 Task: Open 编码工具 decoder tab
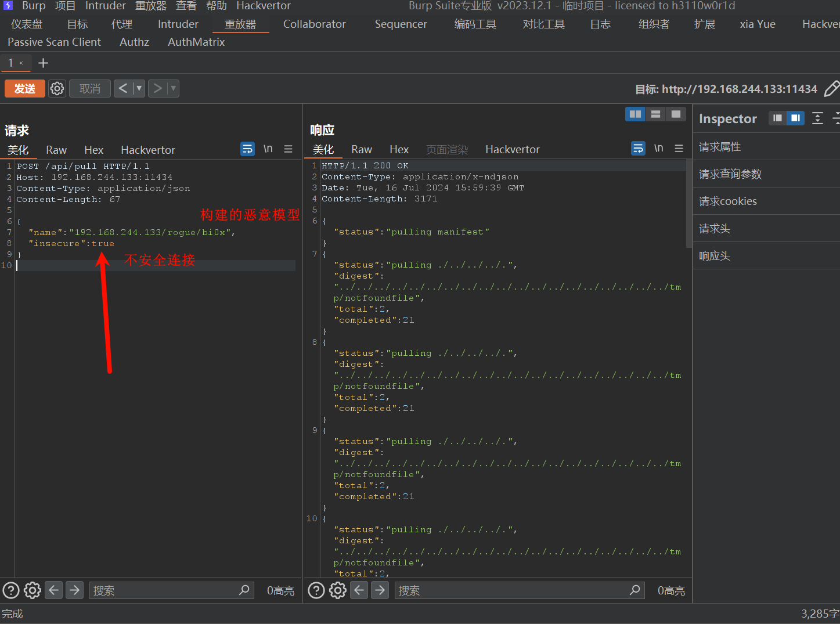point(475,24)
